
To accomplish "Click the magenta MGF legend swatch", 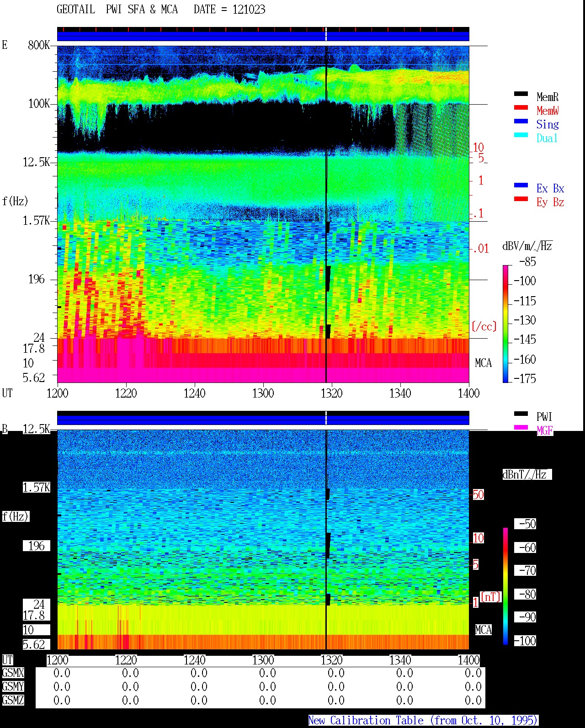I will point(521,428).
